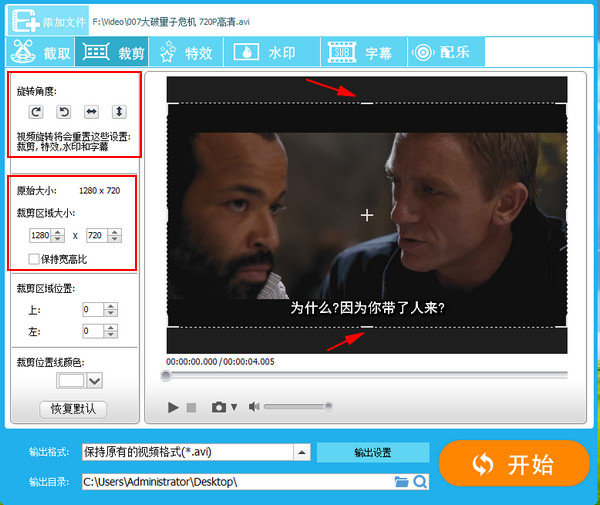Click the 左 (left) position field

tap(93, 331)
